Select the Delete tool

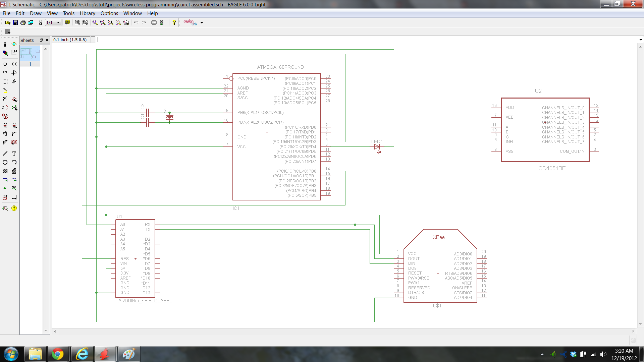[x=5, y=99]
